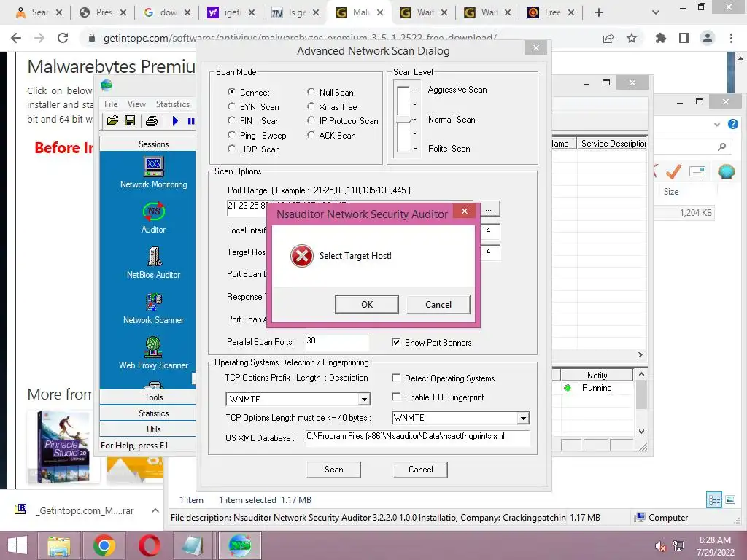Select the Null Scan radio button
747x560 pixels.
pyautogui.click(x=311, y=91)
